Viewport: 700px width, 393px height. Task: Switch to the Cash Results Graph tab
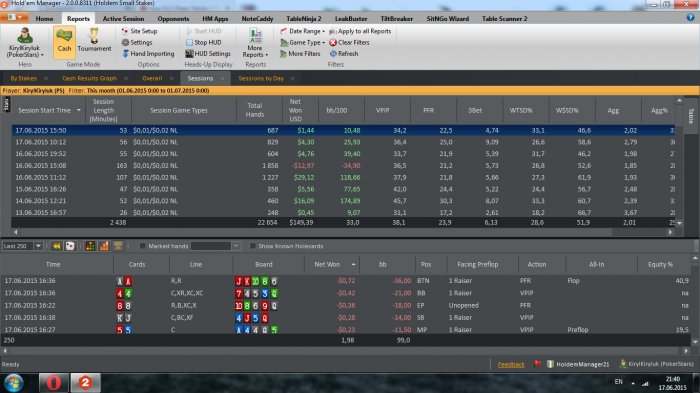click(89, 78)
